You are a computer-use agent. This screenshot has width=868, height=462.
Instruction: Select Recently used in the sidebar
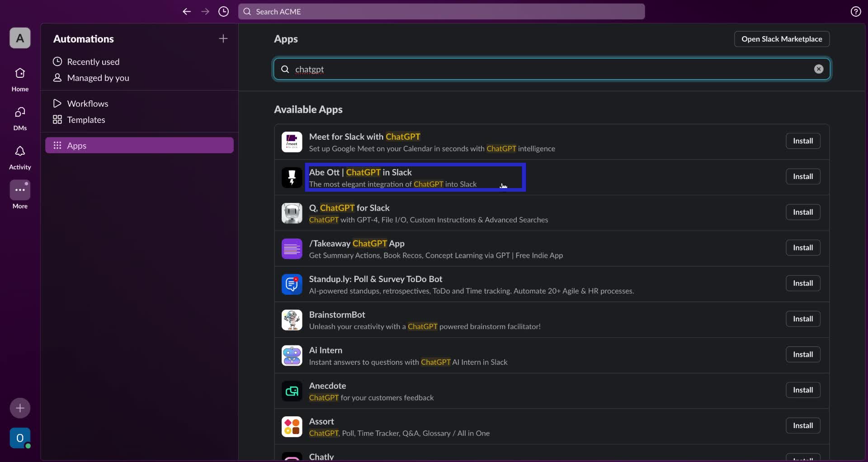[x=94, y=61]
